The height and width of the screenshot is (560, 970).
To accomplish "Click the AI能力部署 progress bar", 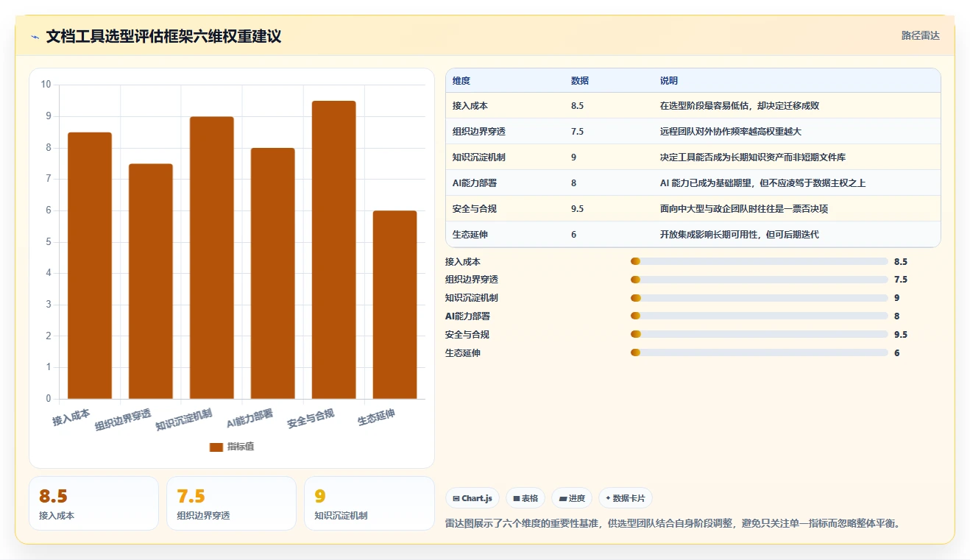I will [x=760, y=316].
